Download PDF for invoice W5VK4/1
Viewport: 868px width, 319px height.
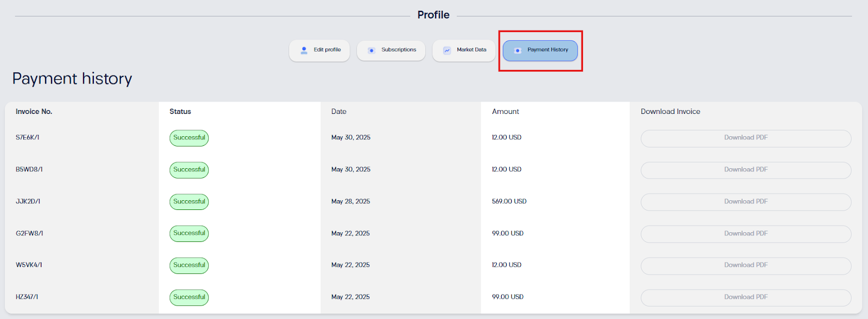click(746, 266)
